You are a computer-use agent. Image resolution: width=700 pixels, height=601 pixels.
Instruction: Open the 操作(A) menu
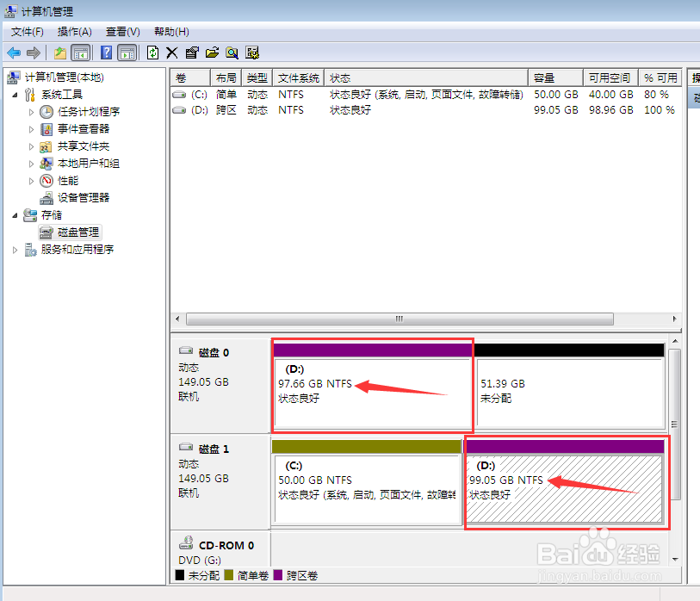pos(75,32)
